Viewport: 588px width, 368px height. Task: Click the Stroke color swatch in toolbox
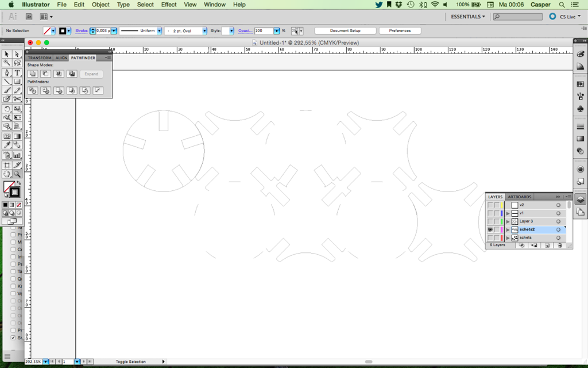(x=14, y=192)
